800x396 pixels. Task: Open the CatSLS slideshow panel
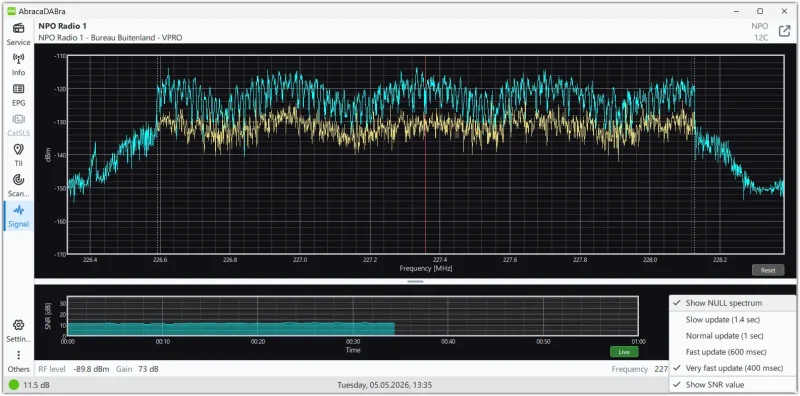coord(18,125)
